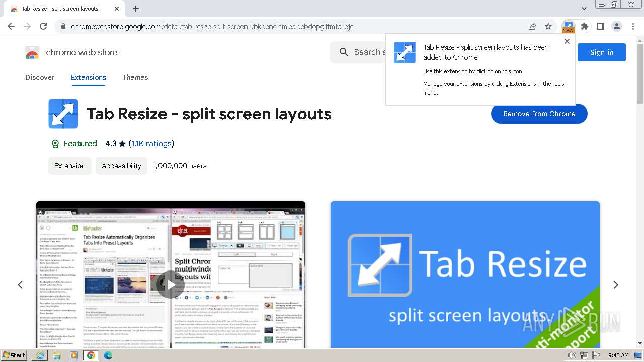This screenshot has height=362, width=644.
Task: Click the 1,000,000 users text
Action: tap(180, 166)
